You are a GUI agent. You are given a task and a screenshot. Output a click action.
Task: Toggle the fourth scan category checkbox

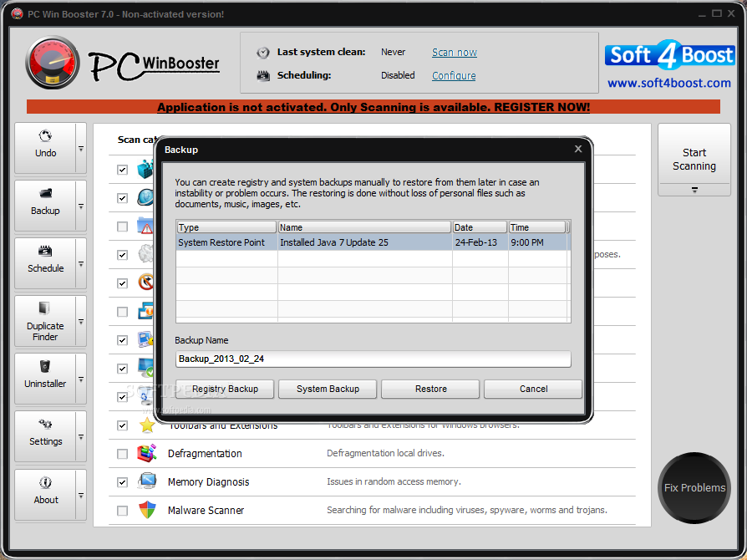(123, 255)
